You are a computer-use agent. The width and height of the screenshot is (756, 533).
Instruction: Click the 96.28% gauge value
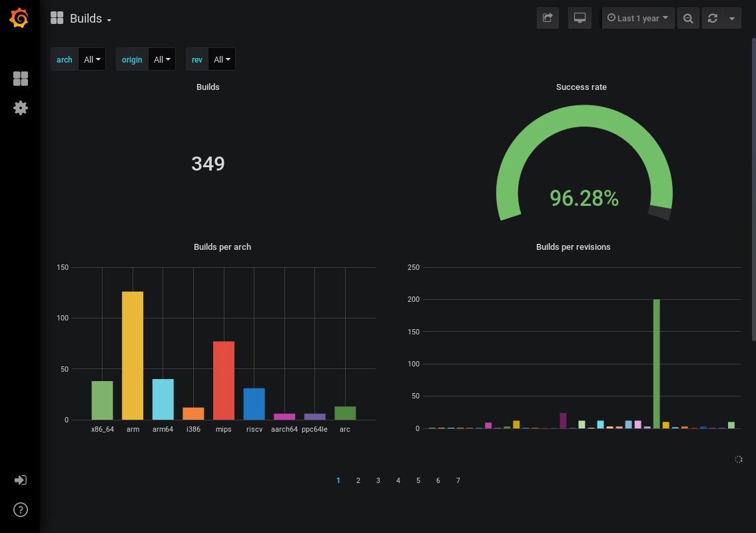[x=584, y=199]
